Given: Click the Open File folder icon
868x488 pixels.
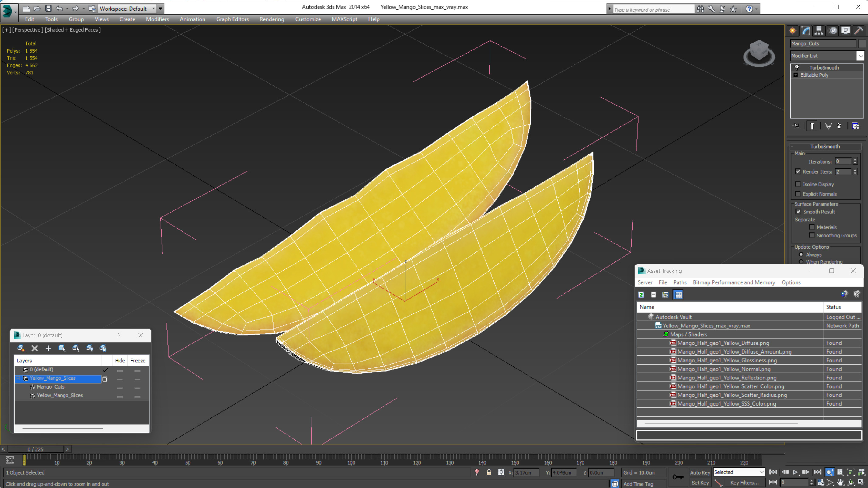Looking at the screenshot, I should click(x=37, y=9).
